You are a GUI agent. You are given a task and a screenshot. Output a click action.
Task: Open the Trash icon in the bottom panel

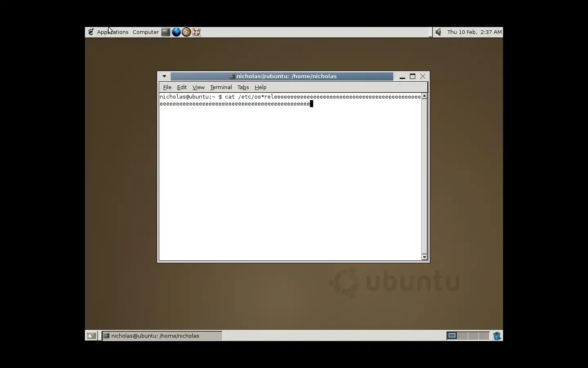pos(497,336)
